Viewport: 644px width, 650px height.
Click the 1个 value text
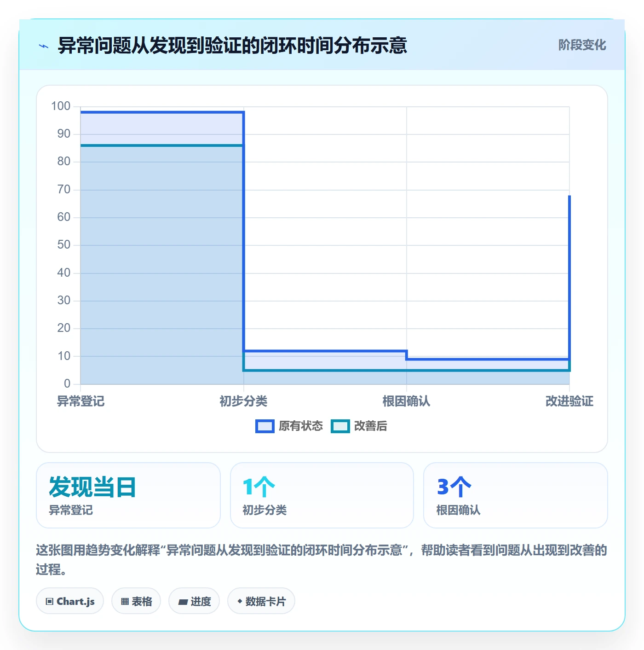coord(259,487)
